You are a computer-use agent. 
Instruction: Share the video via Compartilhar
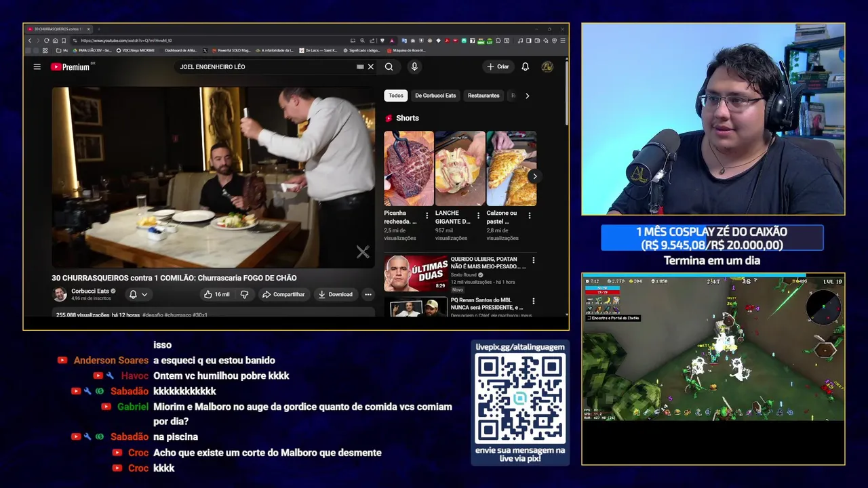pos(283,294)
